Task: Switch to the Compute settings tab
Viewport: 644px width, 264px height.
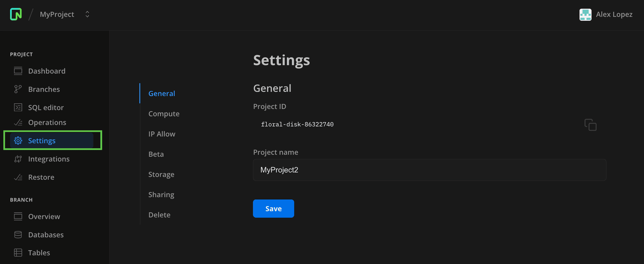Action: point(164,114)
